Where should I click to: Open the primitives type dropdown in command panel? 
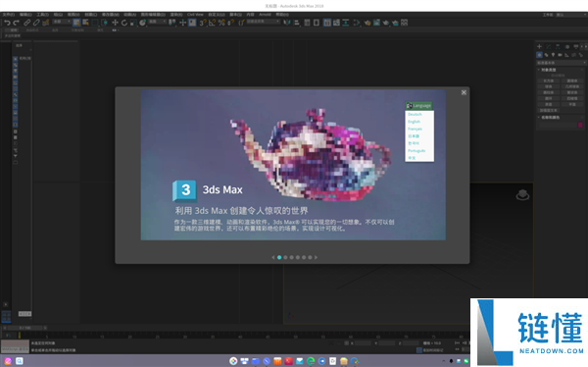pyautogui.click(x=561, y=63)
